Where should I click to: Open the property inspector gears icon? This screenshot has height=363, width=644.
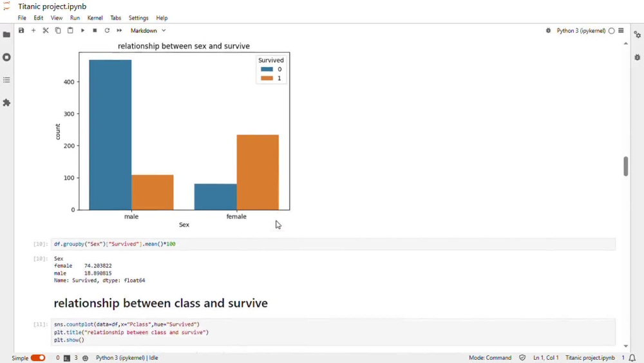click(x=638, y=35)
